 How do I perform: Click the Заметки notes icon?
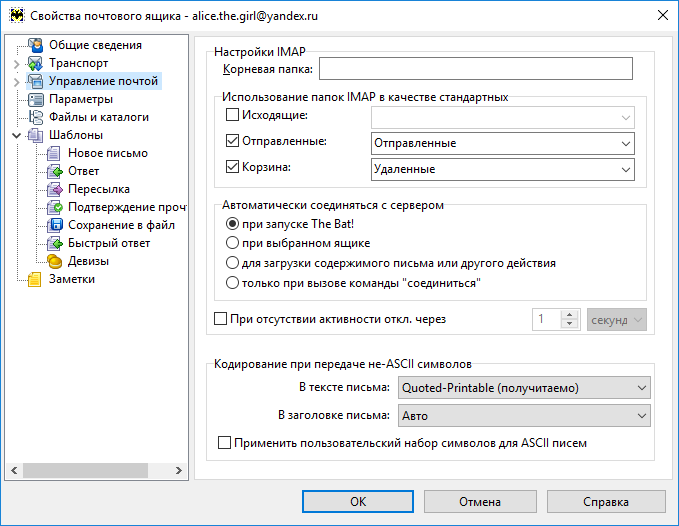pos(36,279)
